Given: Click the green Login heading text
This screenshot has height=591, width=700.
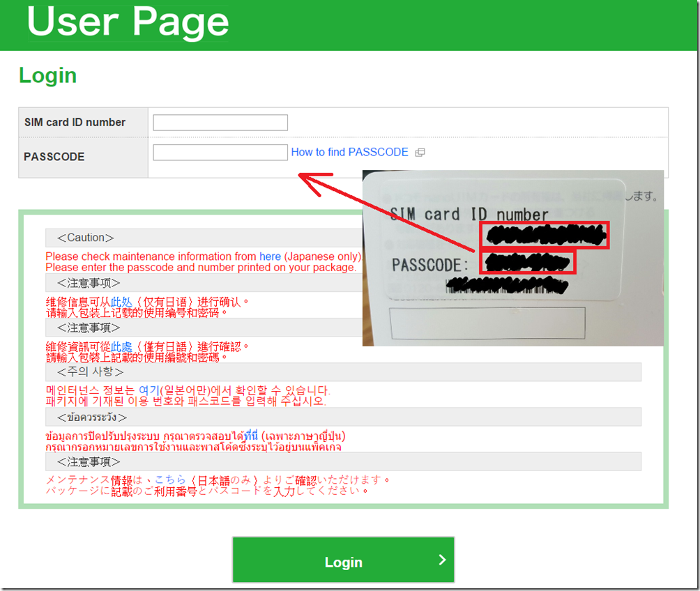Looking at the screenshot, I should (47, 75).
